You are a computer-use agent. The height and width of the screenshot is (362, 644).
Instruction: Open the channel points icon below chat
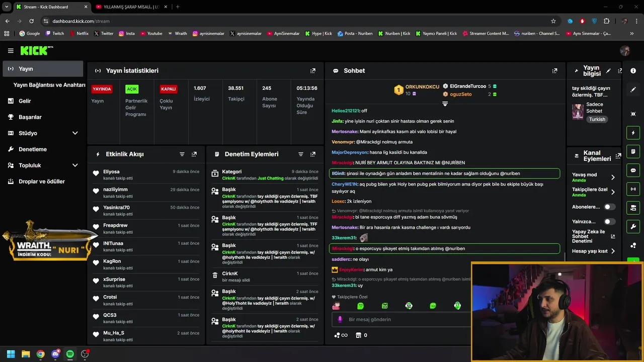(341, 335)
